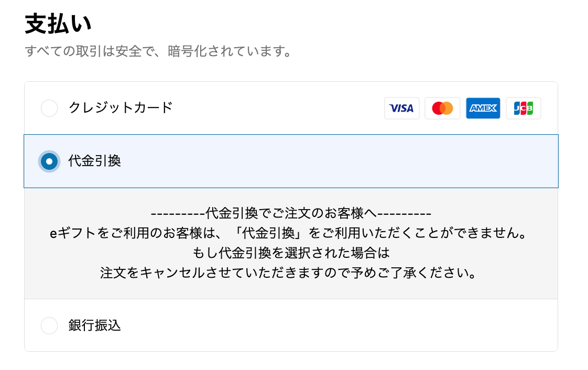
Task: Click the JCB card logo
Action: [523, 108]
